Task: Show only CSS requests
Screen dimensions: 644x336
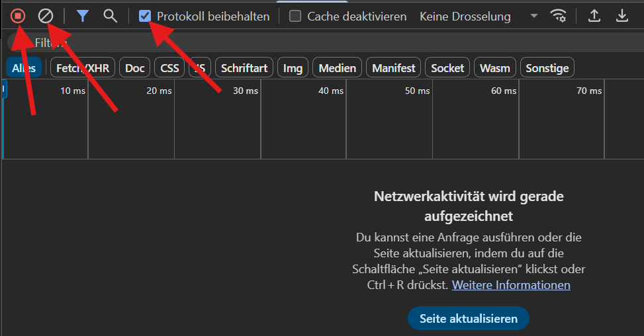Action: pyautogui.click(x=169, y=67)
